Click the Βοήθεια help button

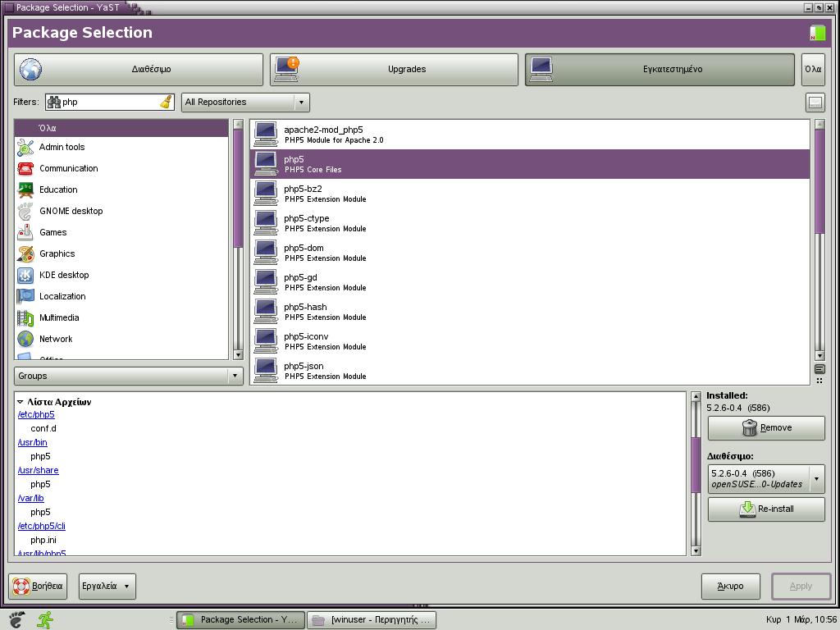[38, 587]
